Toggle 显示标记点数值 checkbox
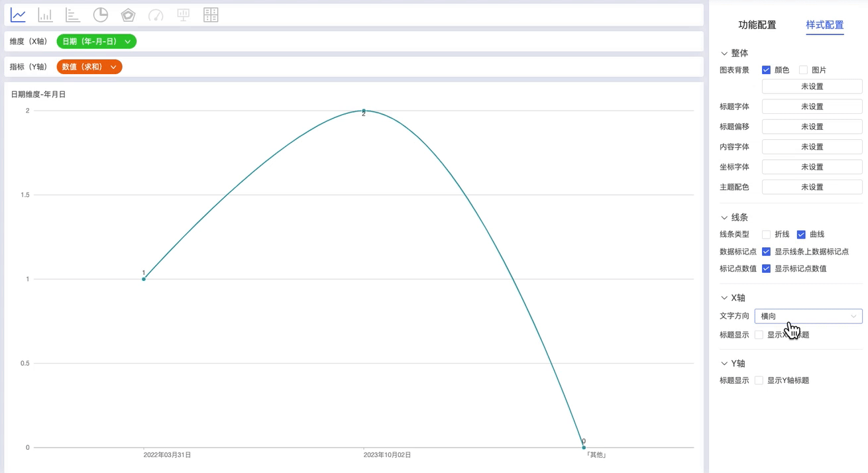 pyautogui.click(x=766, y=268)
